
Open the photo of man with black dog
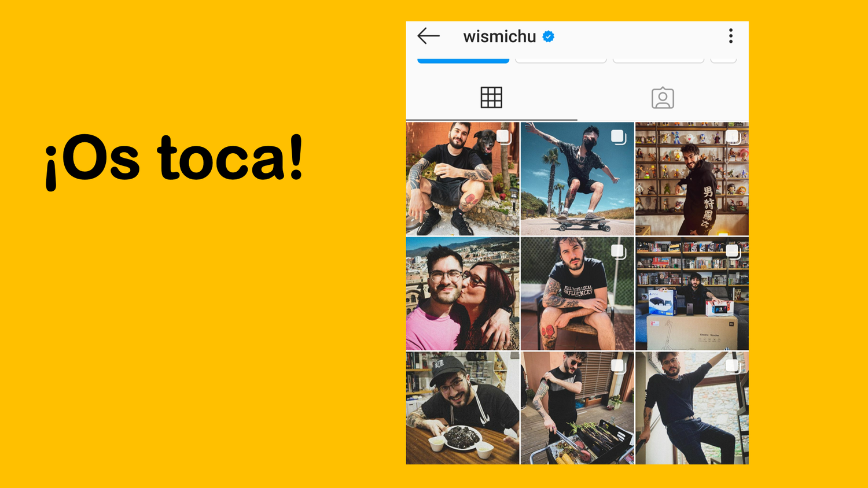tap(462, 179)
